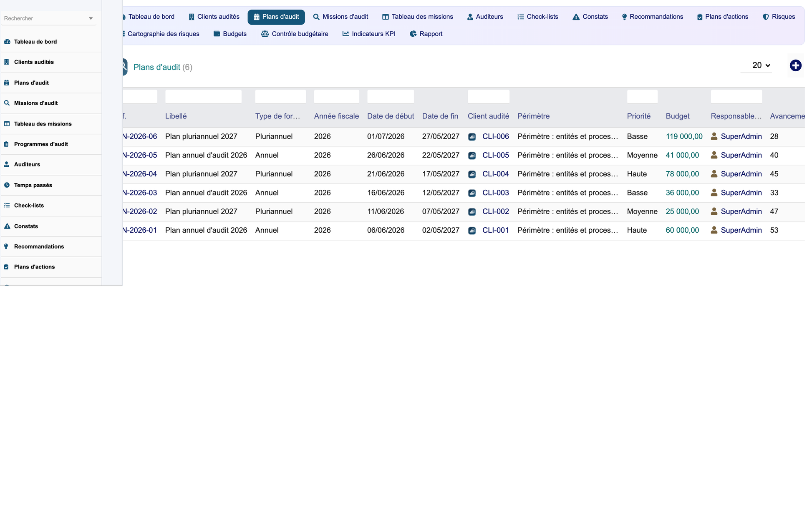Click the Priorité column filter field
Screen dimensions: 812x507
click(x=642, y=97)
